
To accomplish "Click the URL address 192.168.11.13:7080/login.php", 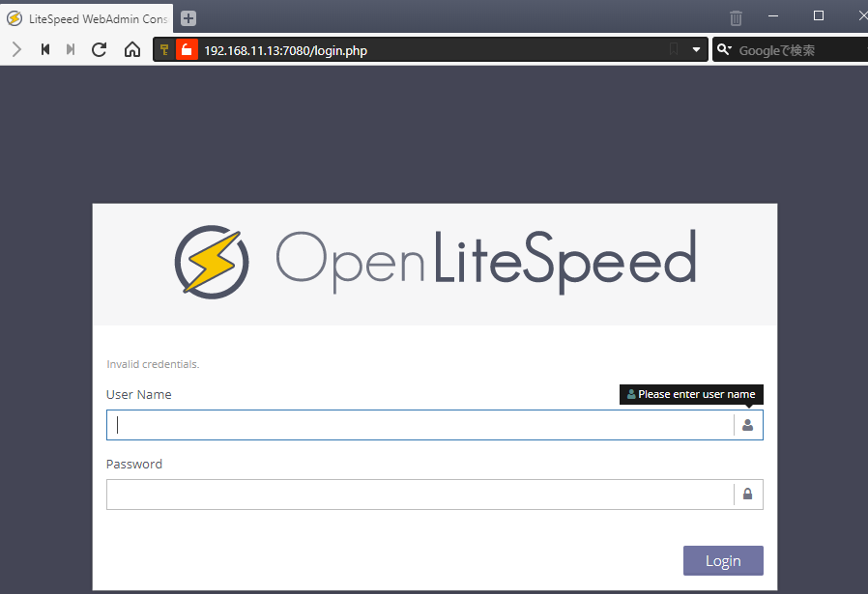I will [285, 50].
